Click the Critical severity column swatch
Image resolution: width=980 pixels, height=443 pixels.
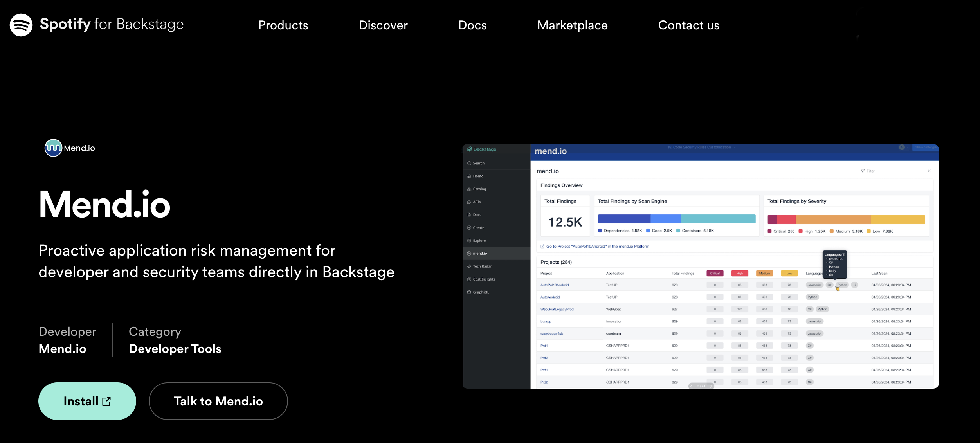pos(715,274)
